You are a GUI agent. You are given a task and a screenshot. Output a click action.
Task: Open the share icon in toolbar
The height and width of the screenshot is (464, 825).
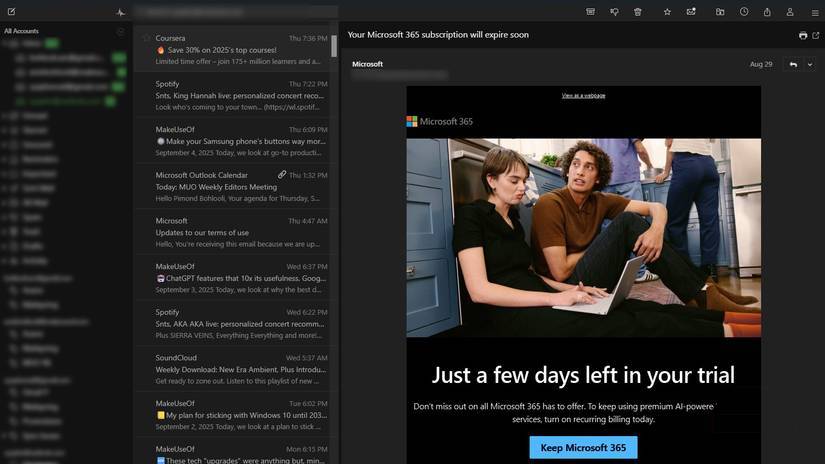tap(767, 12)
